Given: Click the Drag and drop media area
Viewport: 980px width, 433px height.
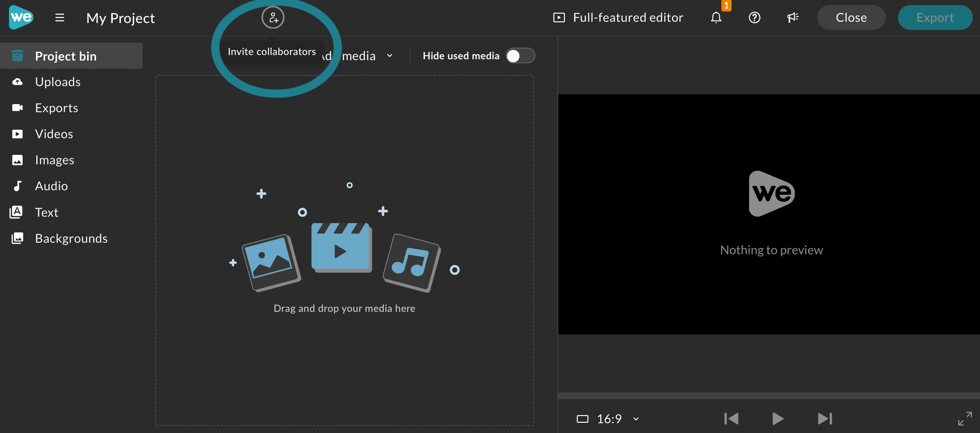Looking at the screenshot, I should tap(344, 250).
